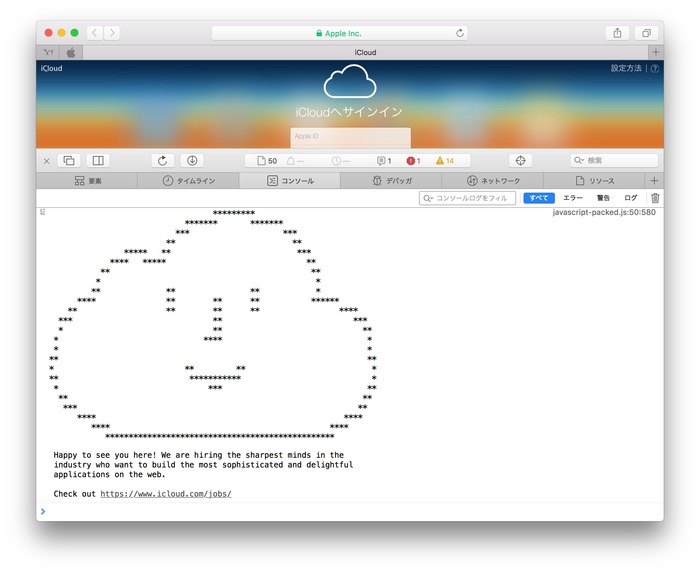Reload page from inspector toolbar
The image size is (700, 573).
pyautogui.click(x=162, y=161)
